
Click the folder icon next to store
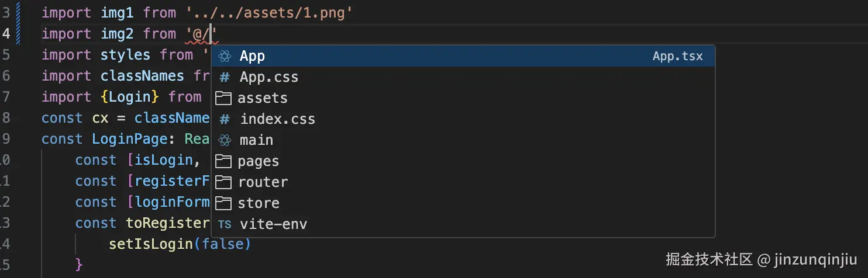223,203
